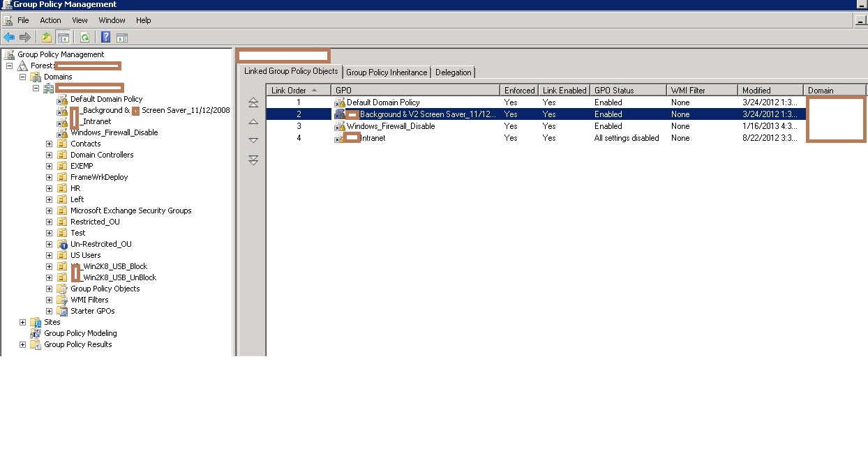868x467 pixels.
Task: Expand the Contacts organizational unit
Action: tap(48, 143)
